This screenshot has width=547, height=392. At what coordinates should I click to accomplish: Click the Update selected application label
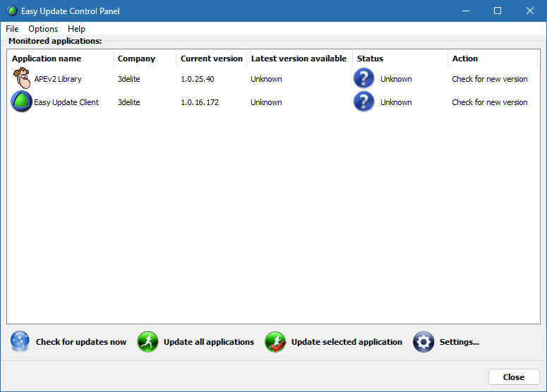(347, 342)
